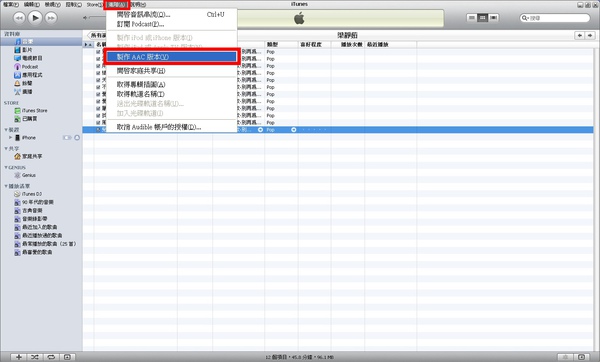Viewport: 600px width, 362px height.
Task: Collapse the 播放清單 (Playlists) section
Action: 6,186
